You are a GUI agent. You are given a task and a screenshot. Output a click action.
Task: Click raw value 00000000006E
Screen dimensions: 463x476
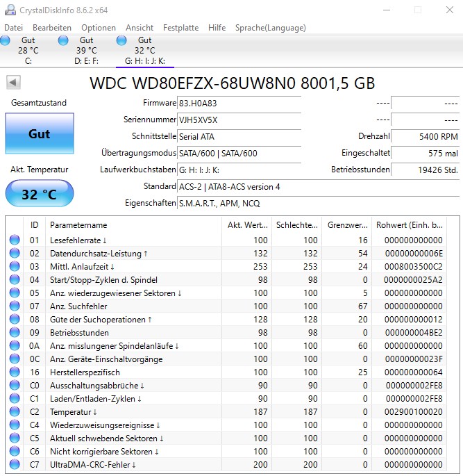click(x=414, y=253)
